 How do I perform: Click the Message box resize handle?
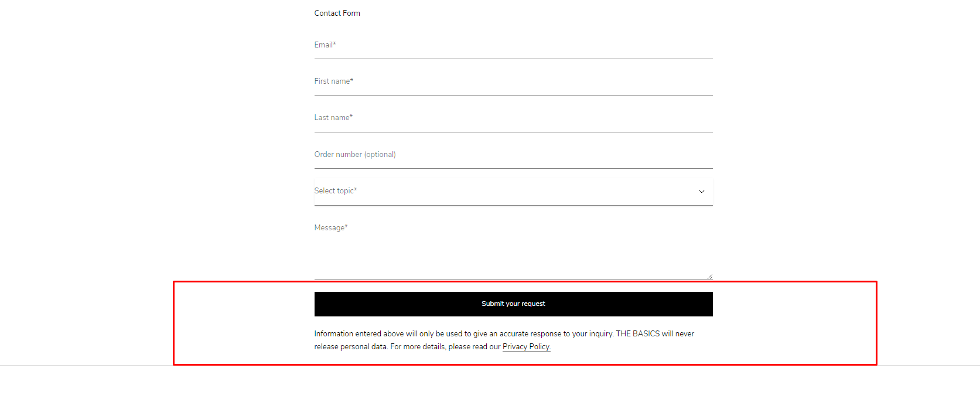click(x=709, y=276)
